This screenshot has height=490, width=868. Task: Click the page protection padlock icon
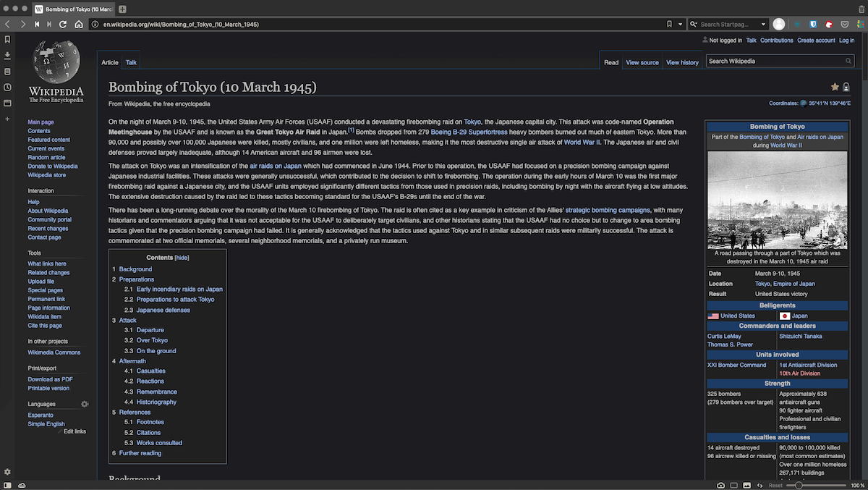click(x=846, y=87)
